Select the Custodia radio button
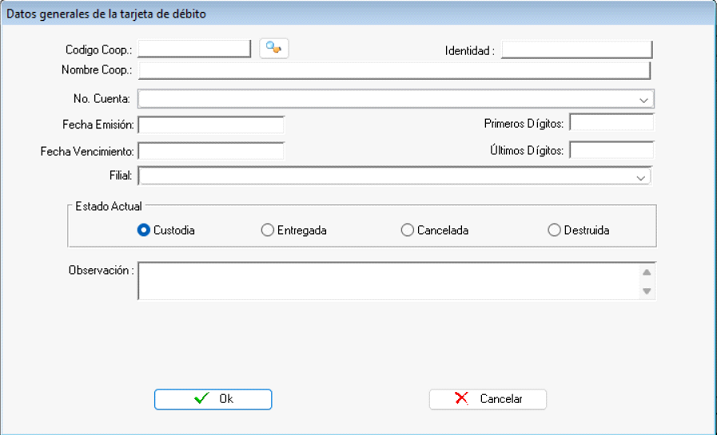This screenshot has height=436, width=718. (144, 230)
